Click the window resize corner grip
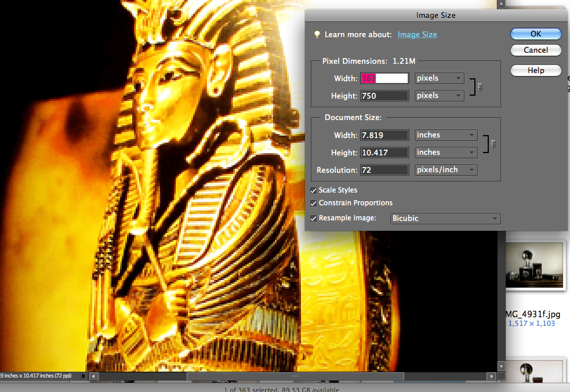The width and height of the screenshot is (570, 392). tap(502, 376)
